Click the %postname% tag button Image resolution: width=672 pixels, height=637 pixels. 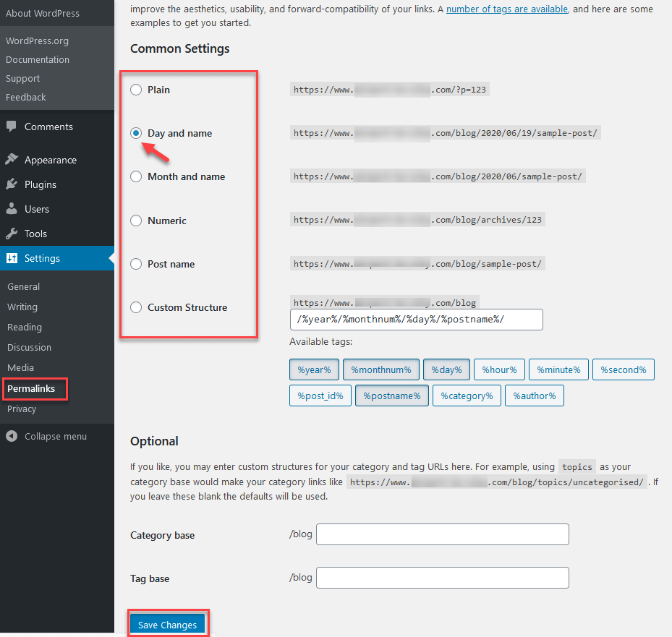coord(392,396)
